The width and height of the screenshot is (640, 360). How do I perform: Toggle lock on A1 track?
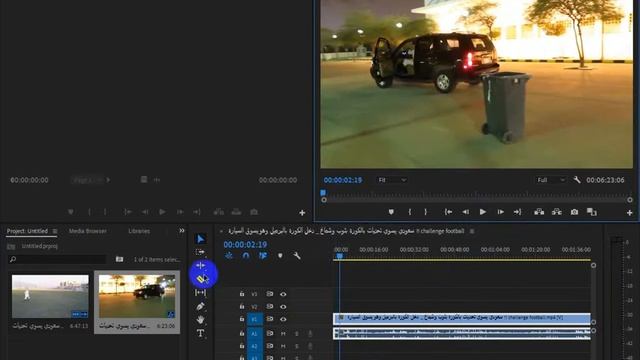pyautogui.click(x=242, y=333)
